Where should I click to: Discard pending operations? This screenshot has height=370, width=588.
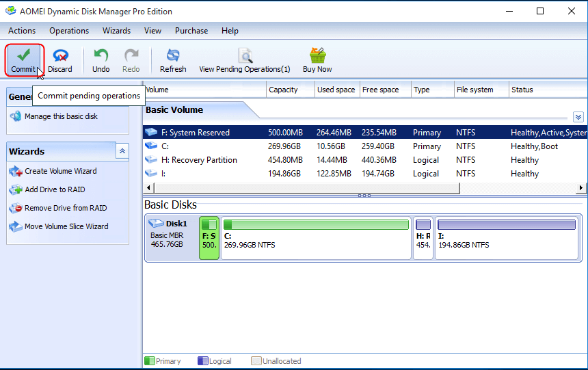(60, 60)
